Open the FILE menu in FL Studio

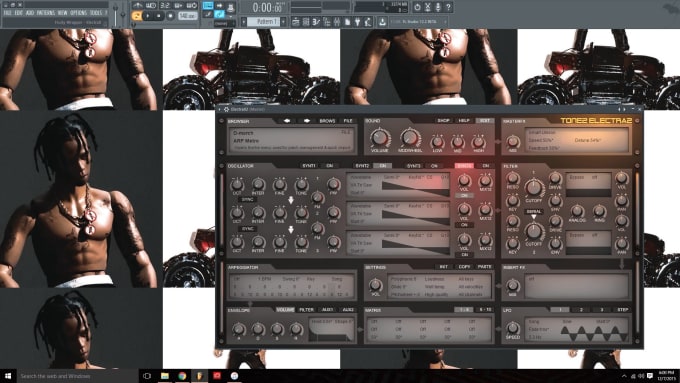pyautogui.click(x=7, y=13)
